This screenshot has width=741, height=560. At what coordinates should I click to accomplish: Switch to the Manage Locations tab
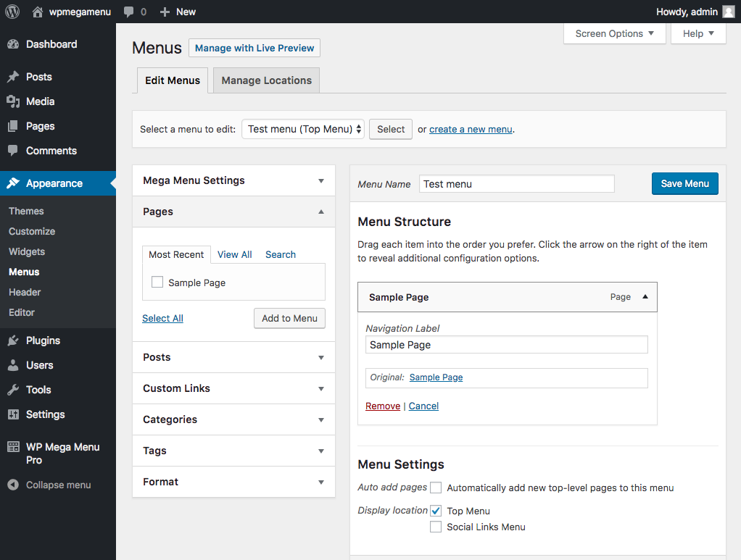(267, 80)
